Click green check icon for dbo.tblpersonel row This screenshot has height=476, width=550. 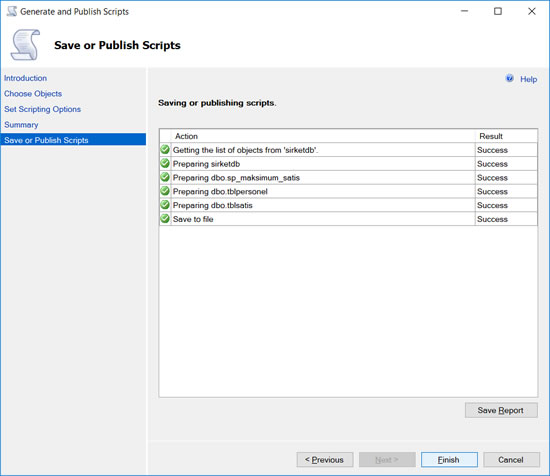coord(165,191)
